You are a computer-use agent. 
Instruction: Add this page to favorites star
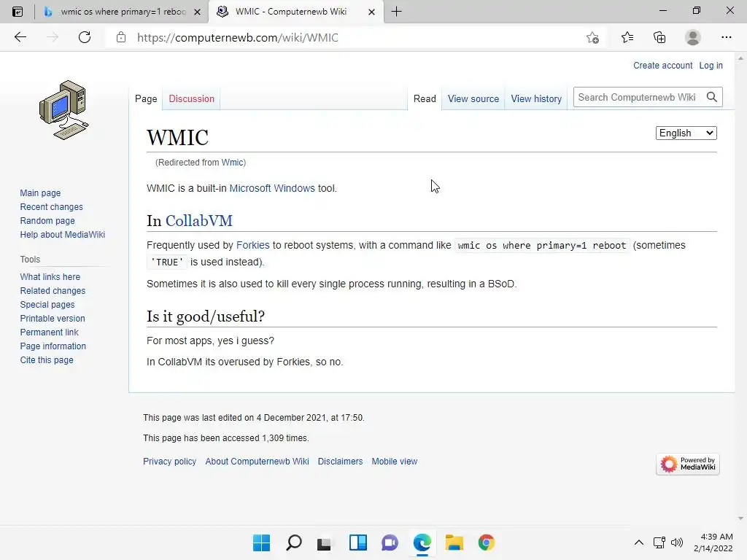point(592,38)
